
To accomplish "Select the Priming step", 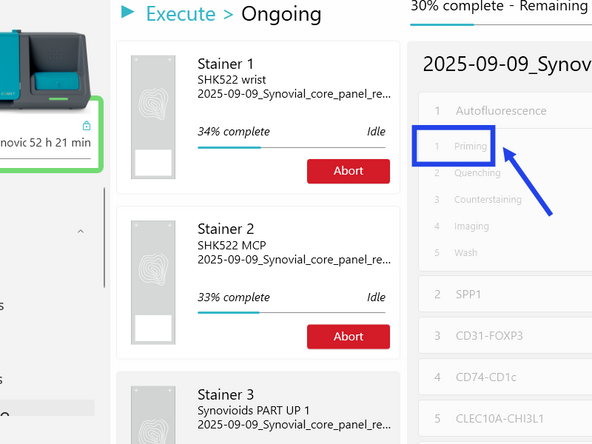I will point(470,146).
